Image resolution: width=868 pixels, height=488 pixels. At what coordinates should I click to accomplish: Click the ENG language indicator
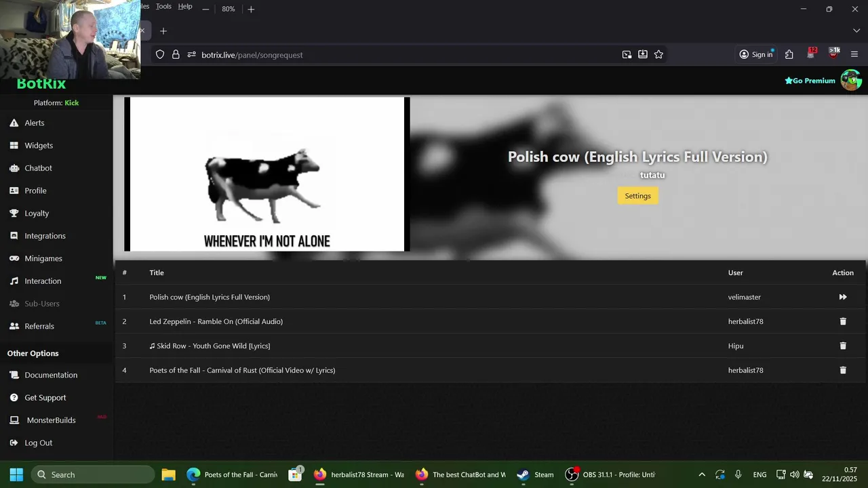click(759, 474)
